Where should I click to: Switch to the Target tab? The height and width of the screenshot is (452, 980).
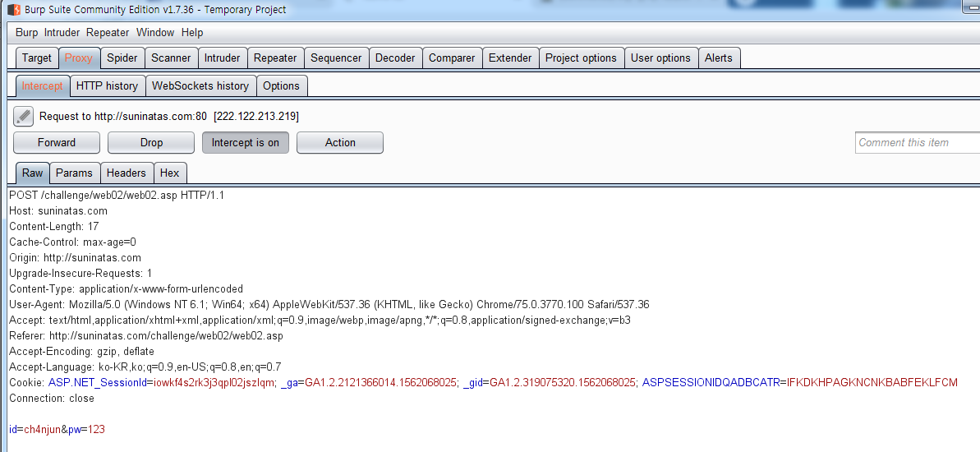click(37, 58)
